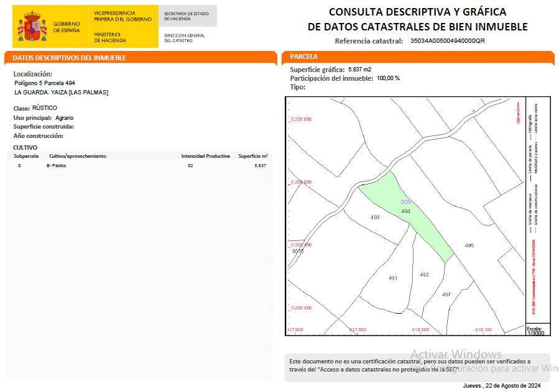Viewport: 559px width, 392px height.
Task: Click the 'PARCELA' section header
Action: click(x=304, y=57)
